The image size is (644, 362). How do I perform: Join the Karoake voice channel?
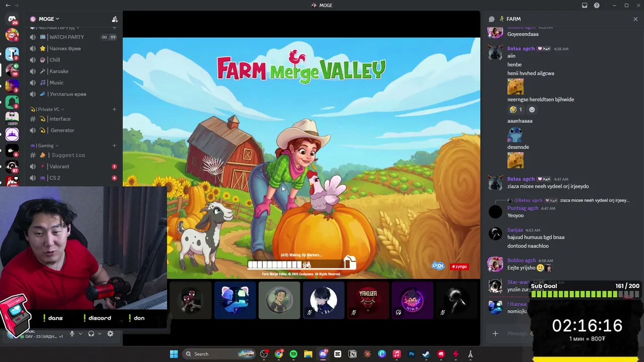[x=73, y=71]
